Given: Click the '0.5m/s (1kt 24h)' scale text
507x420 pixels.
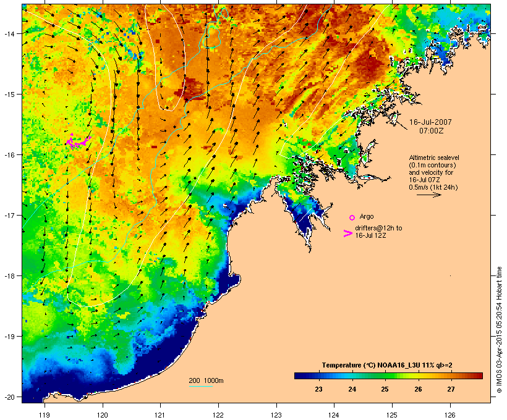Looking at the screenshot, I should (x=433, y=187).
